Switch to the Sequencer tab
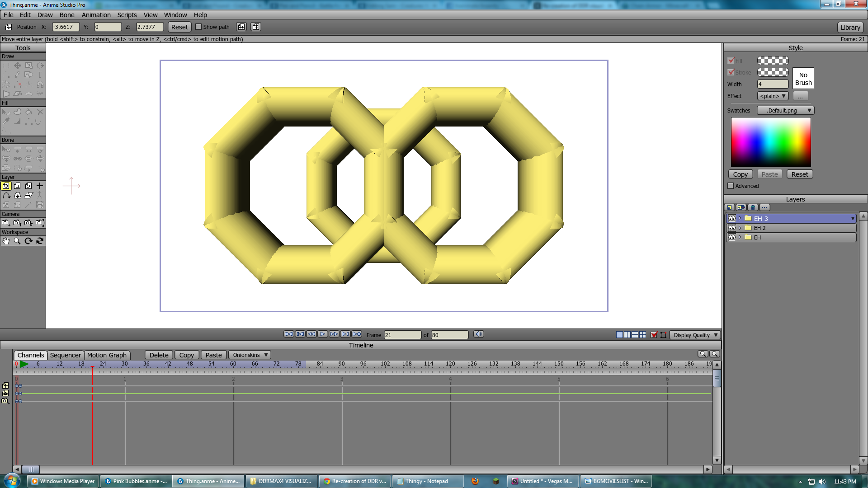The image size is (868, 488). 65,355
